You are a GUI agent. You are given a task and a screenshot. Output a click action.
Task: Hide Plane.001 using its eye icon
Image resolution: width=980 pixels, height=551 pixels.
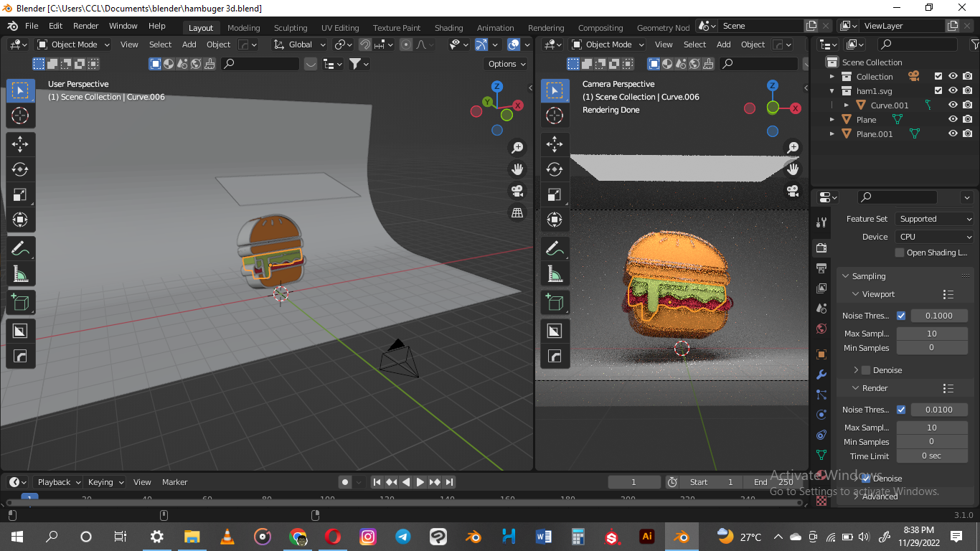(x=953, y=134)
